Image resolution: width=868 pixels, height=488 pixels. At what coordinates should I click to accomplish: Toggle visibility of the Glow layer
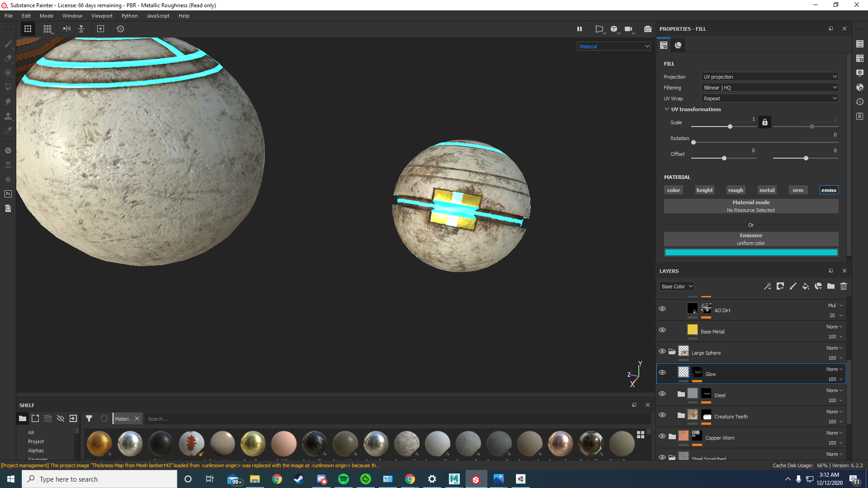pos(662,372)
